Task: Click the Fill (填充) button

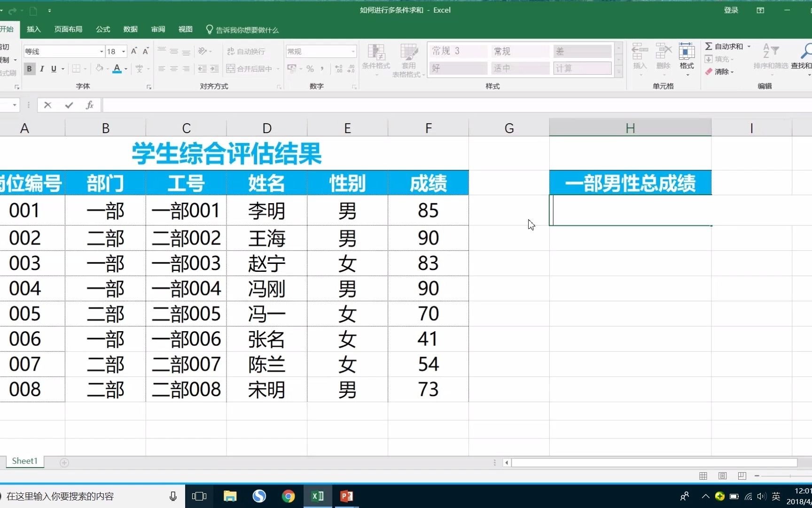Action: tap(719, 59)
